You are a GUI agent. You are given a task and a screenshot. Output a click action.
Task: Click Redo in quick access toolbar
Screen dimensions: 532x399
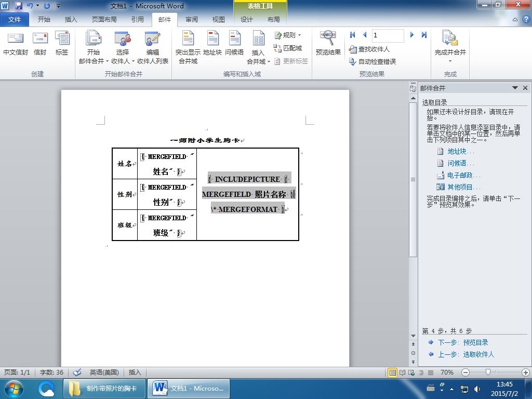(47, 6)
